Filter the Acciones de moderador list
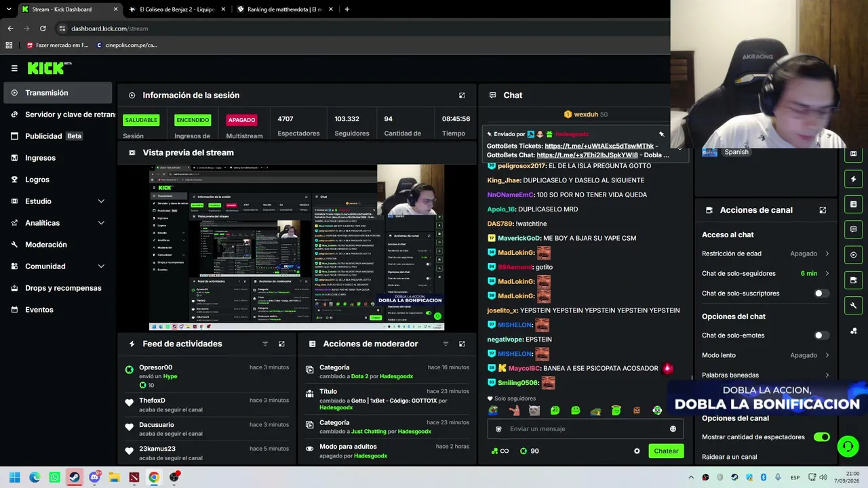The height and width of the screenshot is (488, 868). coord(446,344)
